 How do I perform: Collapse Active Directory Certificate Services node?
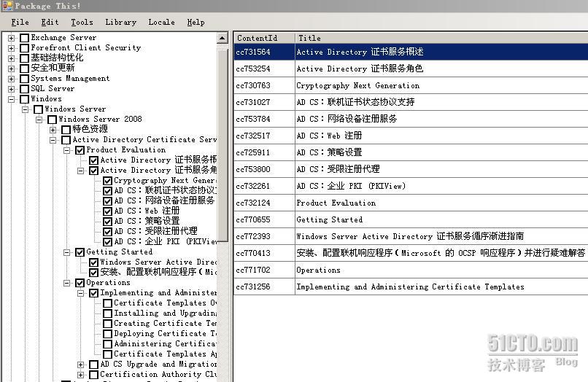pos(53,140)
